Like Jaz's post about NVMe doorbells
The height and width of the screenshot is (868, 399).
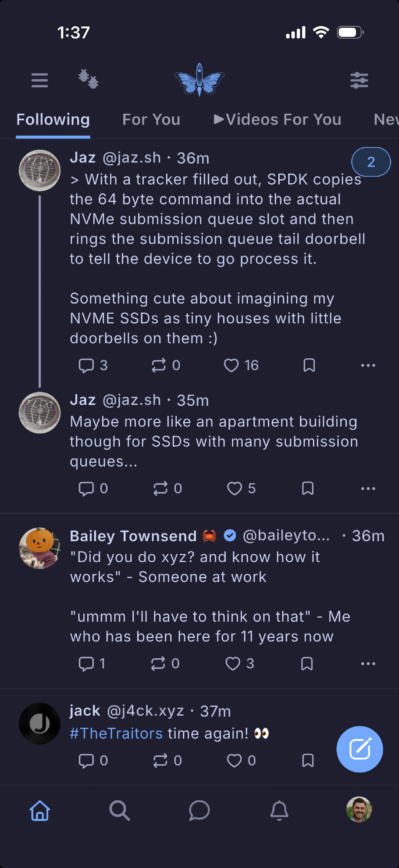(231, 365)
